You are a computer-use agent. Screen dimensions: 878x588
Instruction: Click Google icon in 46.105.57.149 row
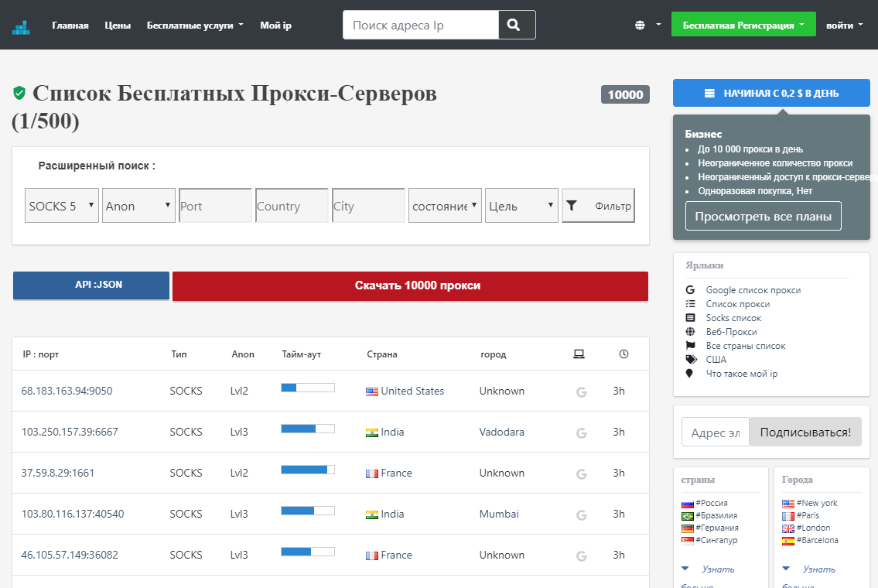[581, 556]
